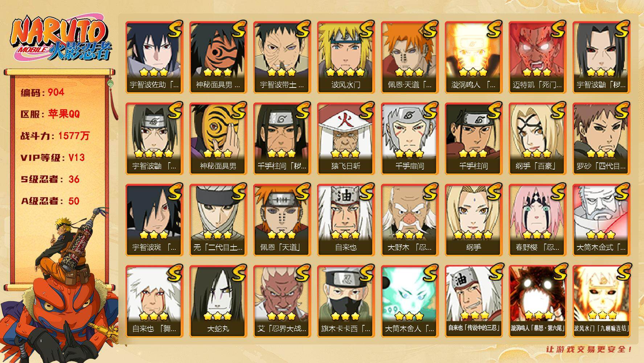Screen dimensions: 644x363
Task: Click the Naruto Mobile 火影忍者 logo
Action: (60, 39)
